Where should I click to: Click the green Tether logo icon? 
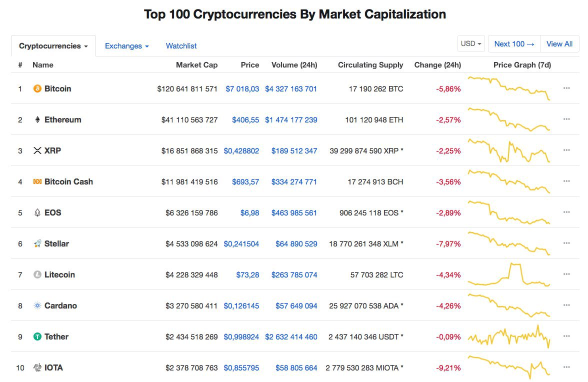37,336
